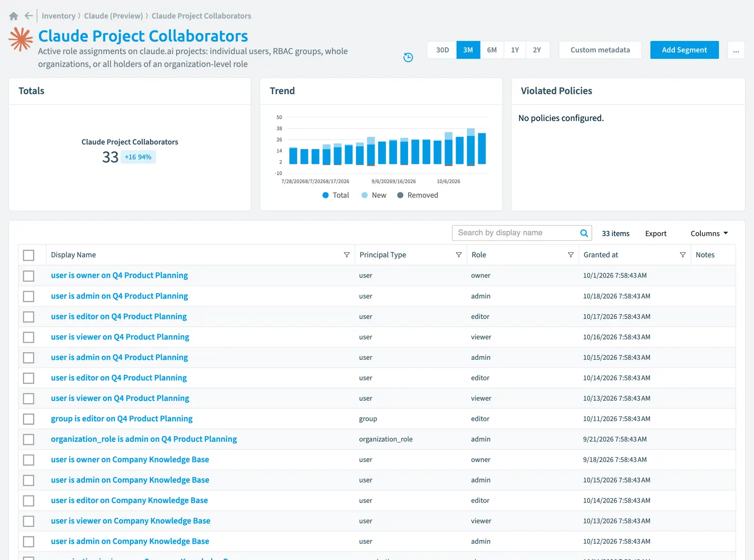
Task: Click the '9/21/2026 7:58:43 AM' granted date
Action: 615,439
